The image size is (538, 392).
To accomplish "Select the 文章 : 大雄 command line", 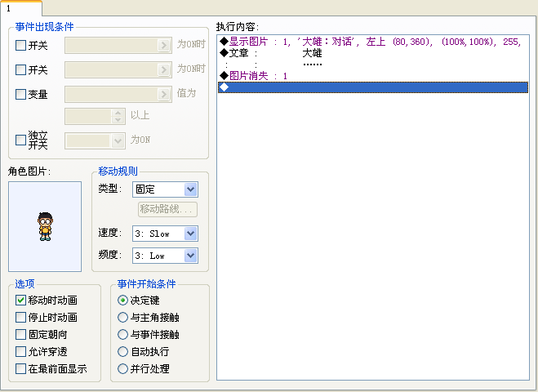I will [x=373, y=53].
